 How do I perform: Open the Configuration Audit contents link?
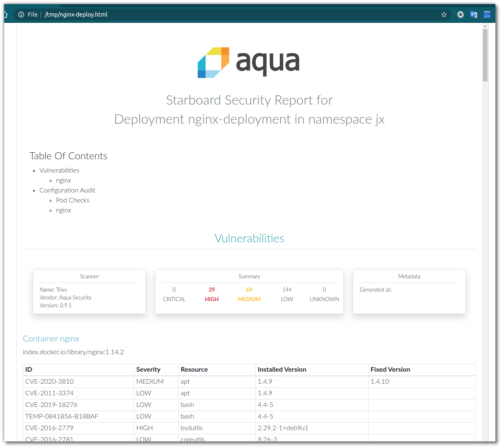click(67, 190)
